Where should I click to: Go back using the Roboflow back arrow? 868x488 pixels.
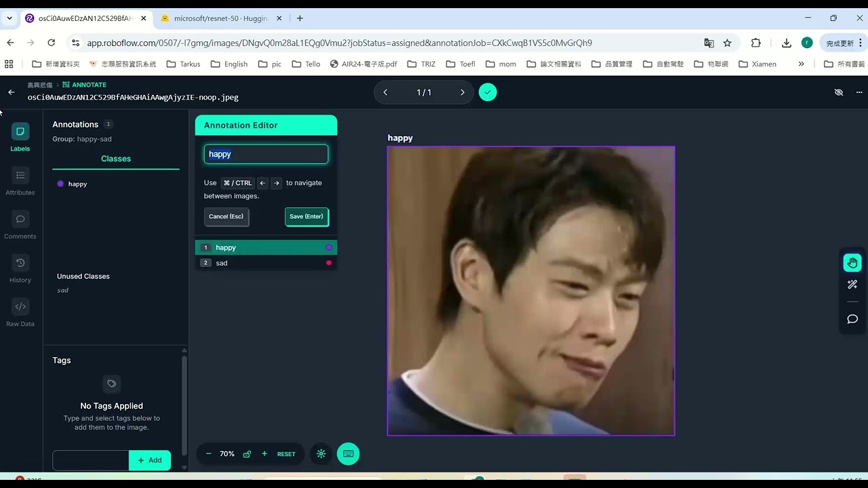click(11, 92)
